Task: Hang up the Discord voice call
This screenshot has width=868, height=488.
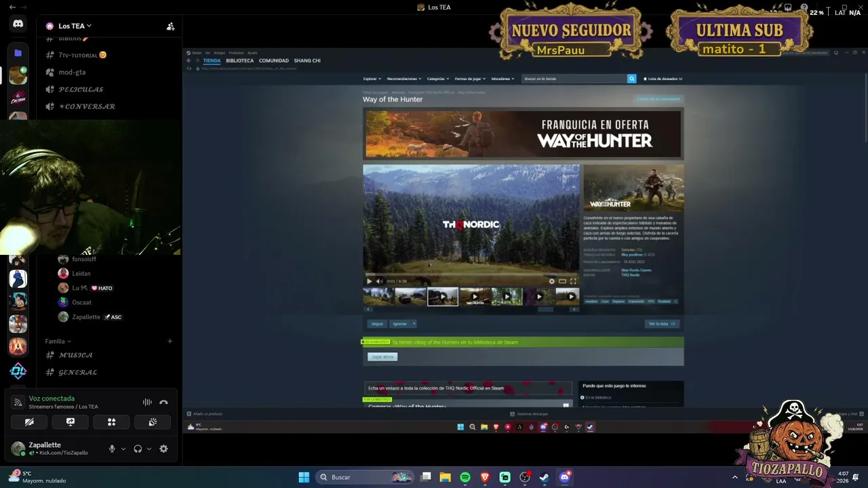Action: [x=163, y=402]
